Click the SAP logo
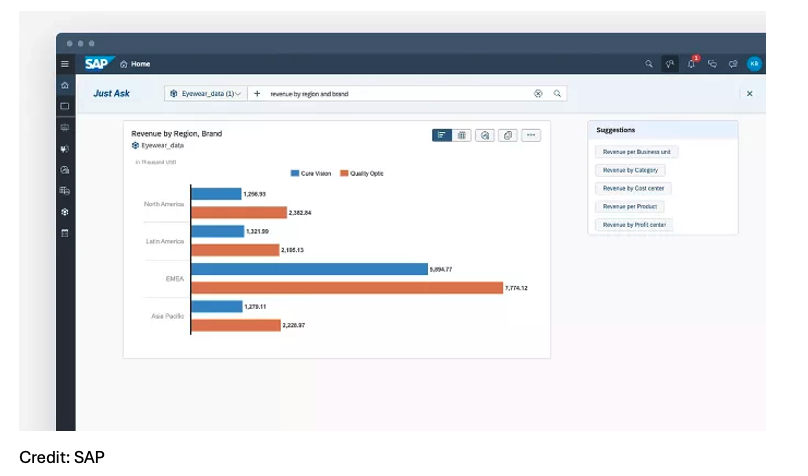This screenshot has width=808, height=476. point(98,64)
